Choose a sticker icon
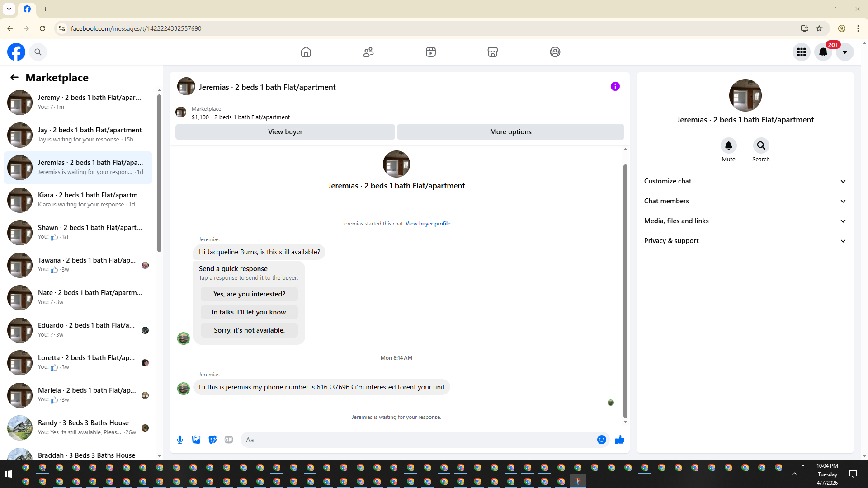This screenshot has width=868, height=488. click(x=212, y=440)
